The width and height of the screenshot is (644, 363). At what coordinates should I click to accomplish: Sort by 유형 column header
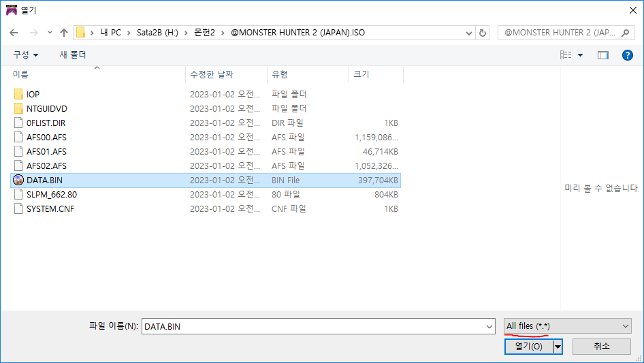coord(280,74)
